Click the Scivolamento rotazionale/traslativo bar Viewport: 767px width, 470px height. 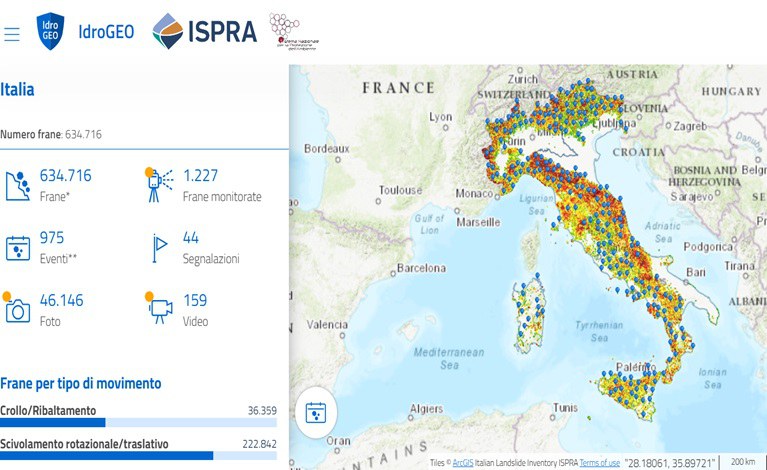[x=138, y=456]
